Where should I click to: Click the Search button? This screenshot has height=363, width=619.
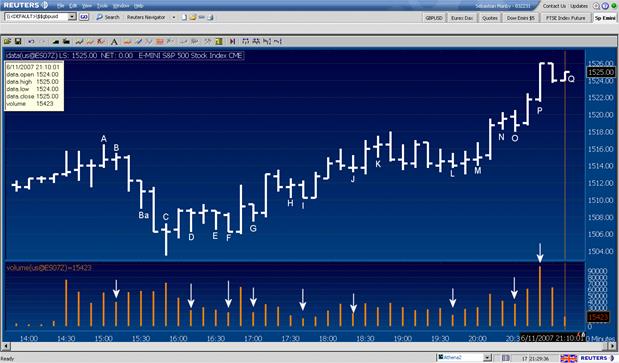pyautogui.click(x=108, y=17)
